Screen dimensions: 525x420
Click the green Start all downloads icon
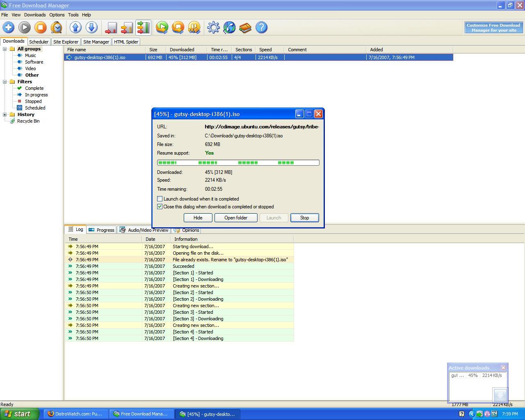(162, 27)
